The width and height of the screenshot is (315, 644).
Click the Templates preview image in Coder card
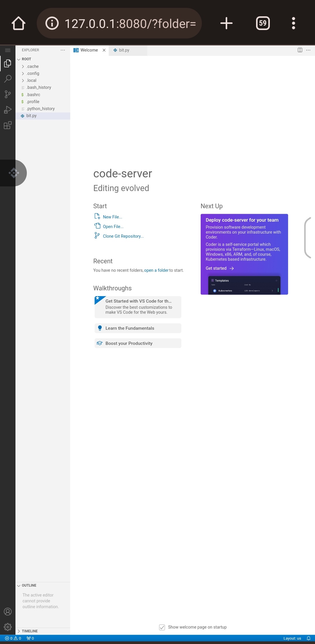tap(244, 285)
